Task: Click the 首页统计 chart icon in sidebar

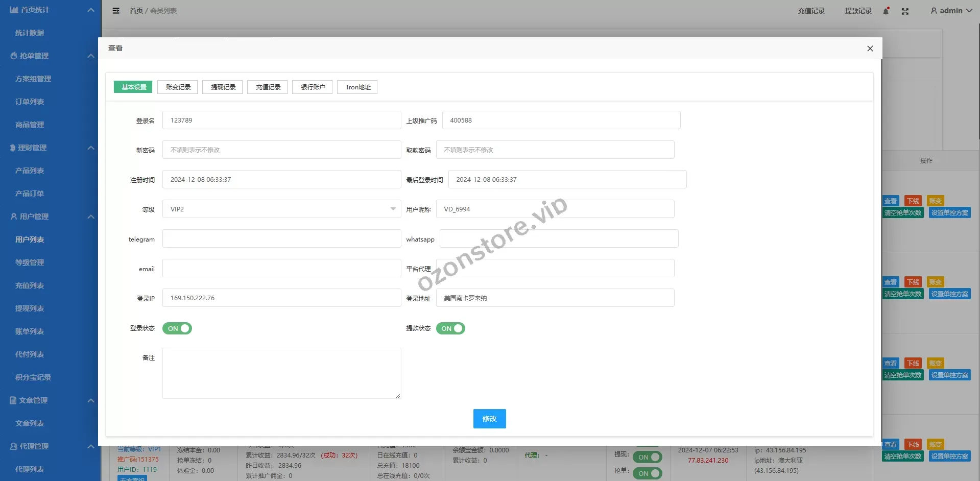Action: coord(14,10)
